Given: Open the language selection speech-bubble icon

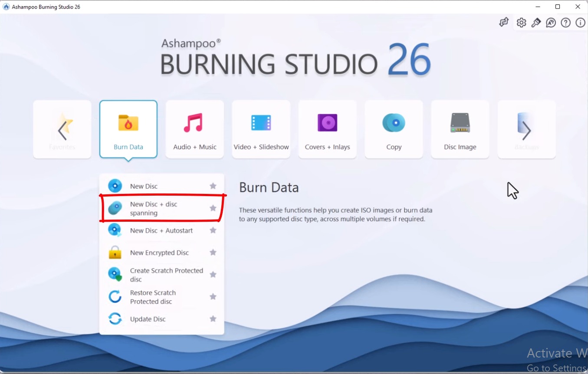Looking at the screenshot, I should 551,23.
